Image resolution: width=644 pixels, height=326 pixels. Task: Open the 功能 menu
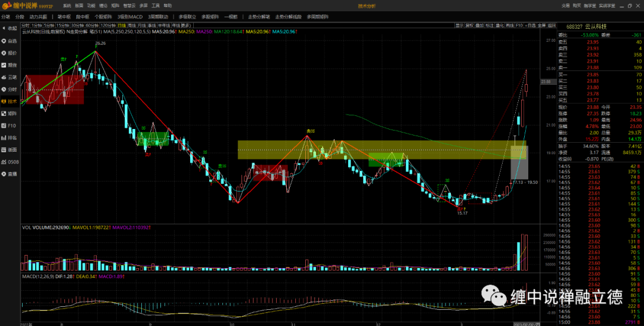(x=91, y=6)
